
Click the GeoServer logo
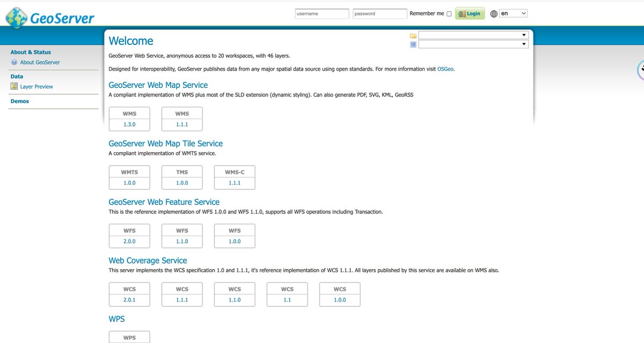(x=50, y=17)
